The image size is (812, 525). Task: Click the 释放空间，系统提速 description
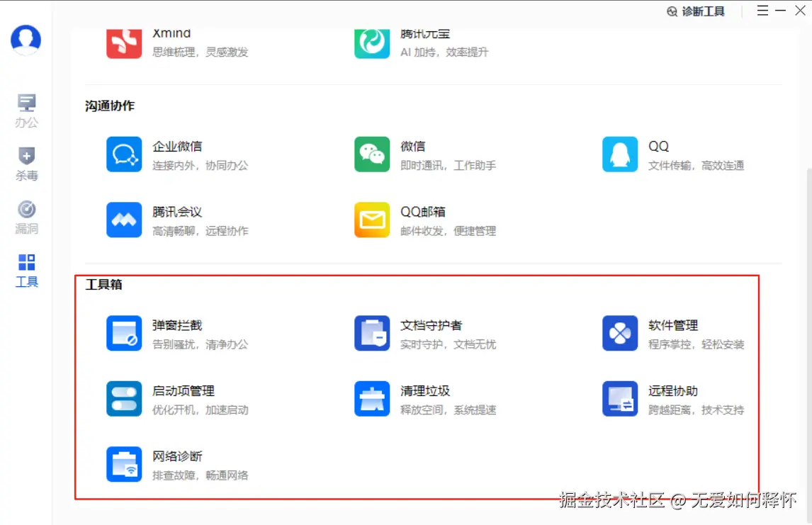448,410
